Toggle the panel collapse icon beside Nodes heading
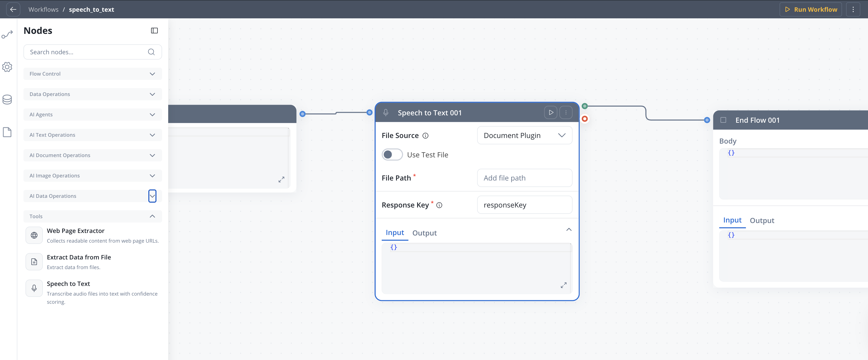The image size is (868, 360). (154, 30)
